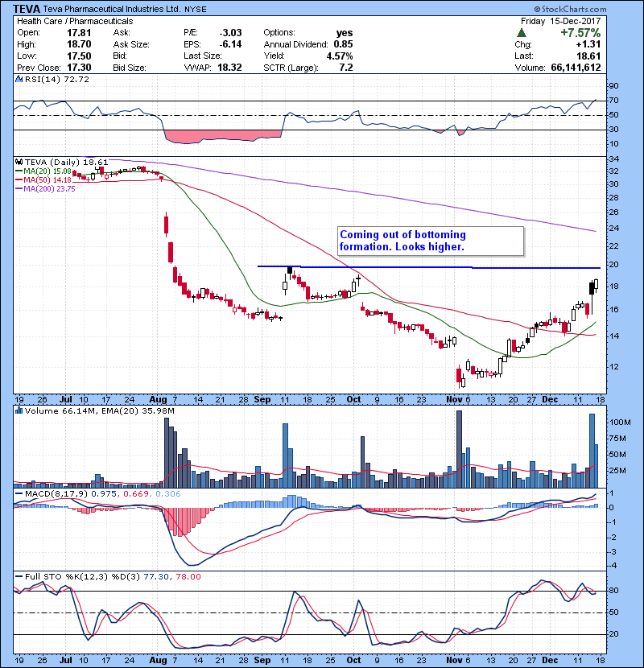The width and height of the screenshot is (644, 668).
Task: Click the MA(50) 14.18 legend text
Action: (x=47, y=179)
